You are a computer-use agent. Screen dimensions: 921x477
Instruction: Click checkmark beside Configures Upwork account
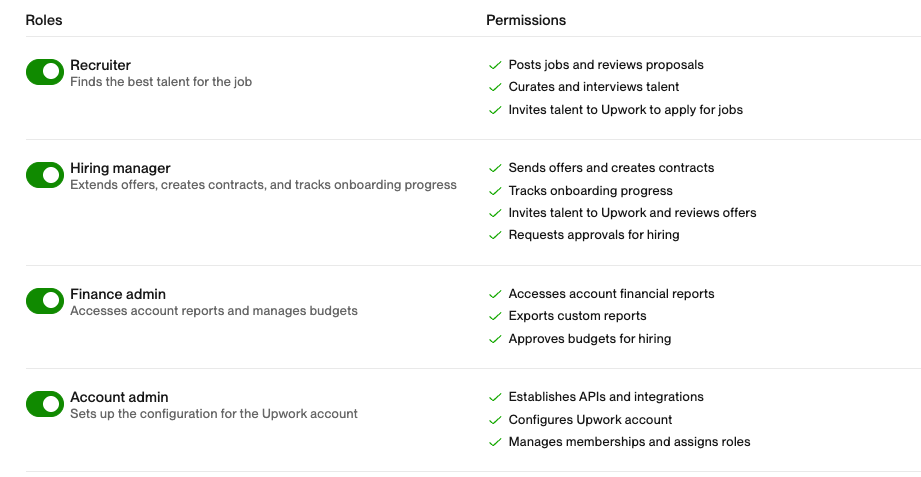494,420
